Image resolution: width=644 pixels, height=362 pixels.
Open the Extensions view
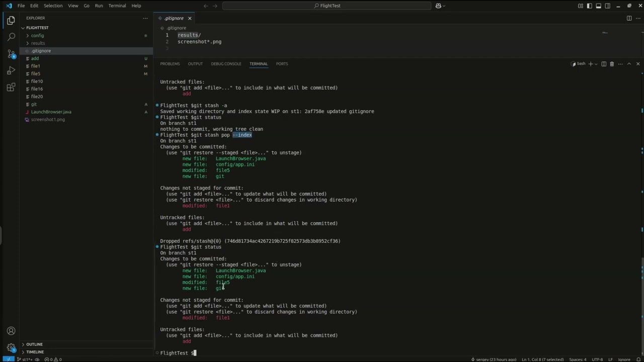coord(11,87)
